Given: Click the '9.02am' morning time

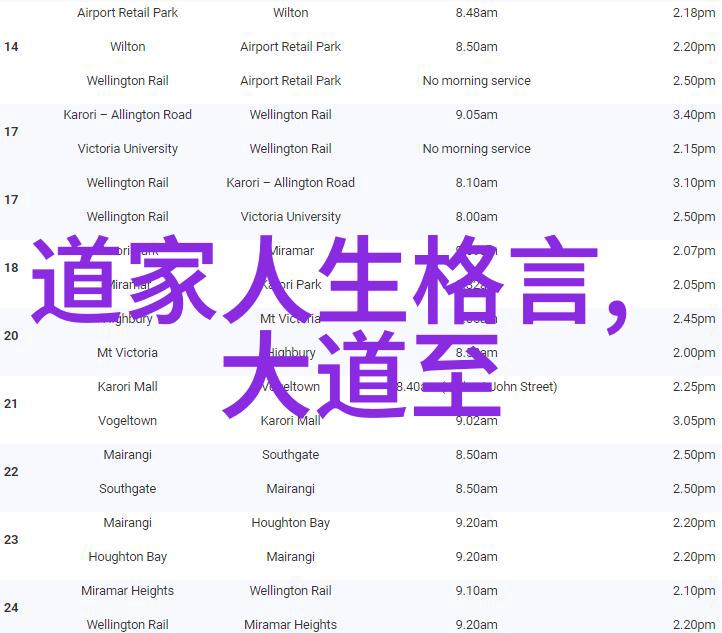Looking at the screenshot, I should pyautogui.click(x=477, y=421).
